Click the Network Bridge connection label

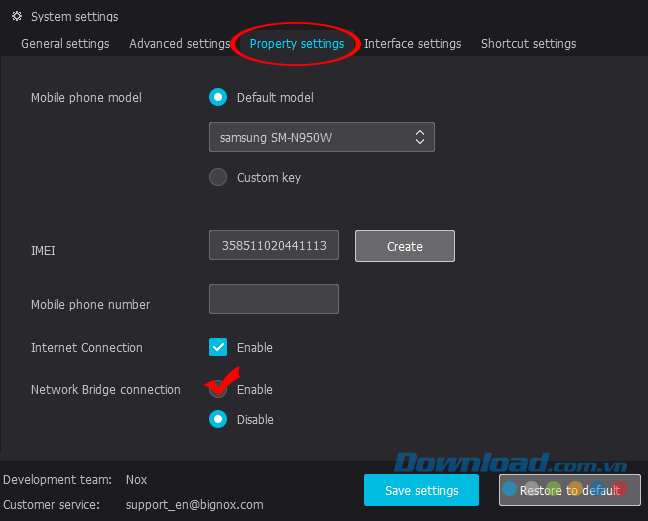point(106,390)
